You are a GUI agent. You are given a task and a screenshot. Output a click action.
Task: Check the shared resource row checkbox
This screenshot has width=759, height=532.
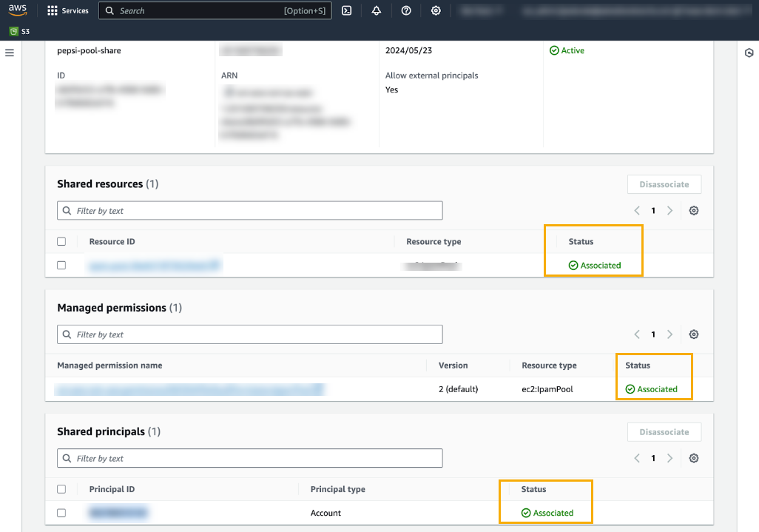tap(61, 265)
